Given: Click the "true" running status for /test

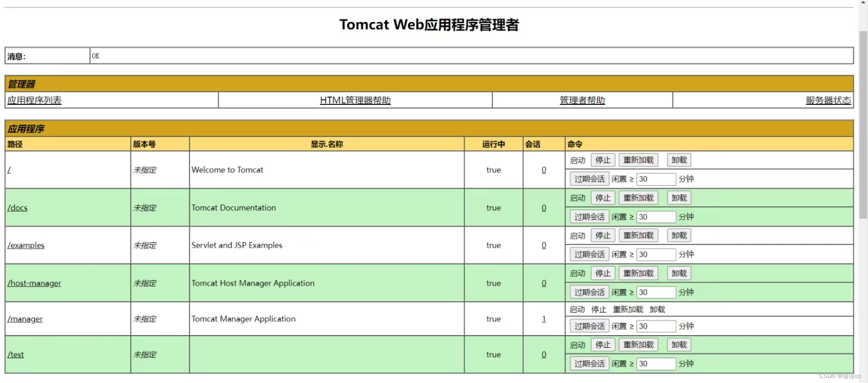Looking at the screenshot, I should coord(493,355).
